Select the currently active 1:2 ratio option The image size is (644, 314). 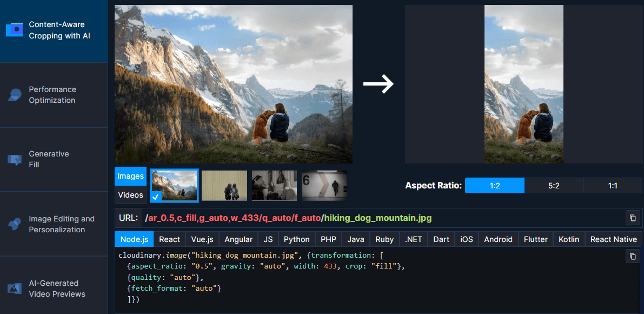(494, 185)
